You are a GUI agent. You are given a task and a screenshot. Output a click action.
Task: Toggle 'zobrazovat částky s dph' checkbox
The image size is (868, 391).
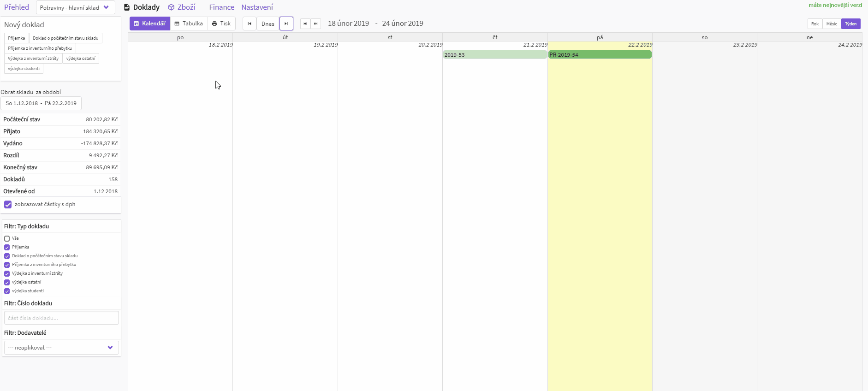[8, 204]
